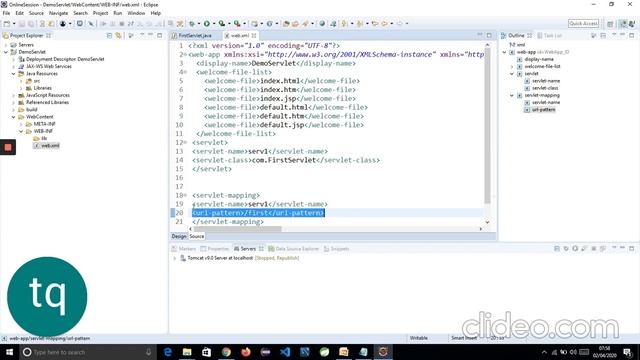Select display-name in Outline
The image size is (640, 360).
(x=539, y=59)
